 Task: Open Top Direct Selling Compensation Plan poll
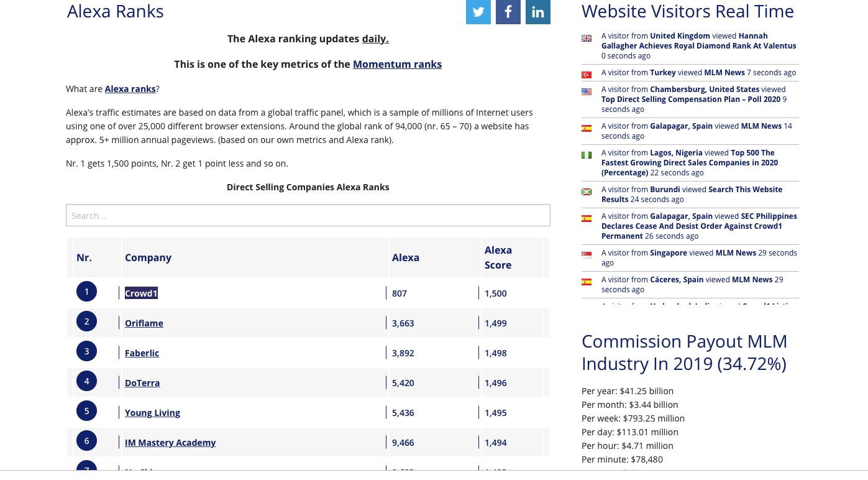[x=691, y=99]
